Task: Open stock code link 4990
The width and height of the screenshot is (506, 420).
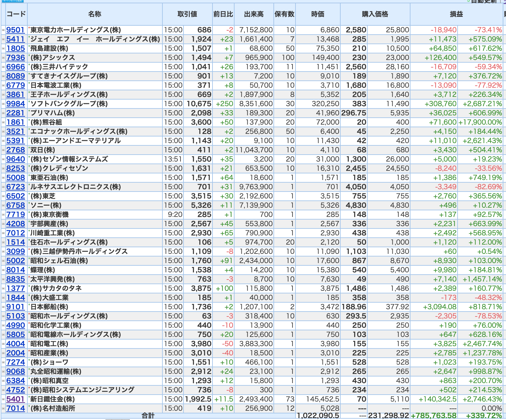Action: coord(15,325)
